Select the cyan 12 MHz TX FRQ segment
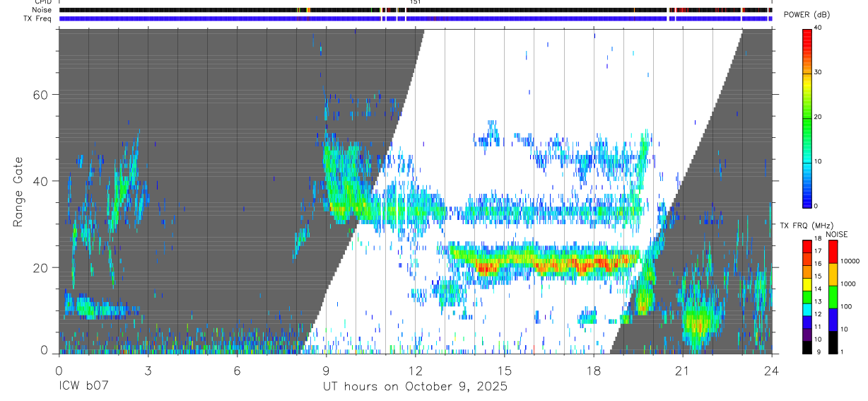Viewport: 868px width, 401px height. point(807,309)
